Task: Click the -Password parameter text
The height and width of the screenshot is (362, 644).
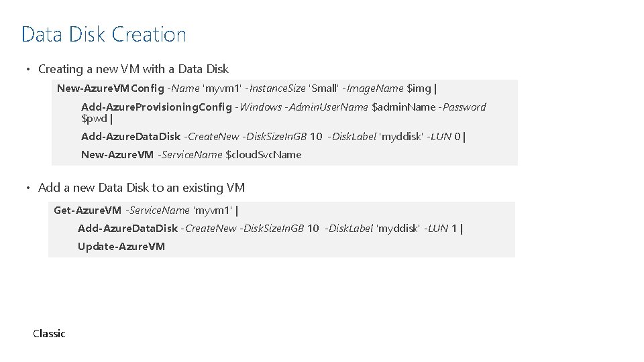Action: (x=462, y=107)
